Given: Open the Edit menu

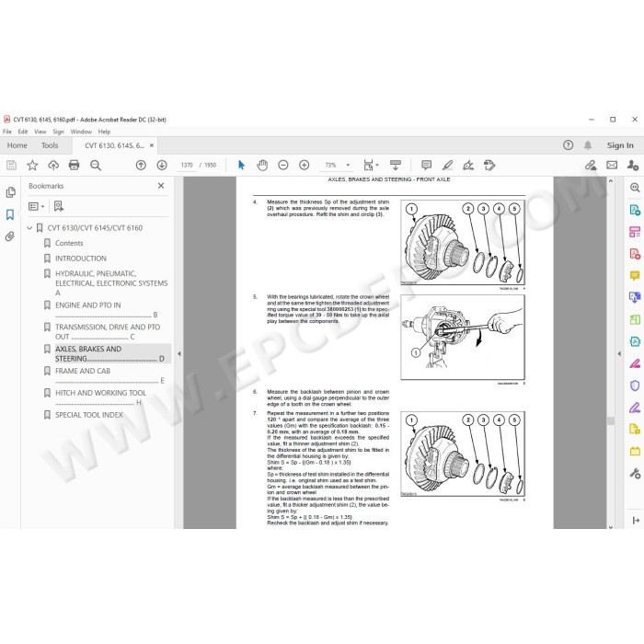Looking at the screenshot, I should point(23,132).
